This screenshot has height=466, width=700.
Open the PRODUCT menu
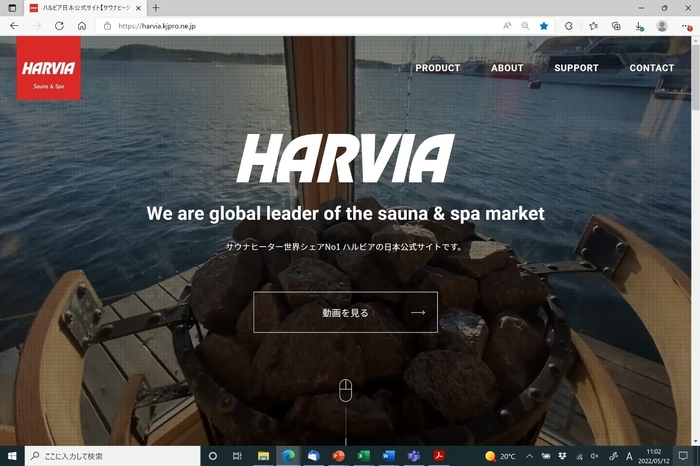(437, 68)
